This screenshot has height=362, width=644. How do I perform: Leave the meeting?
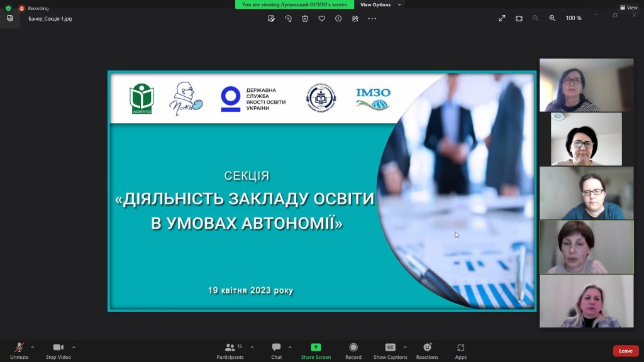click(625, 351)
